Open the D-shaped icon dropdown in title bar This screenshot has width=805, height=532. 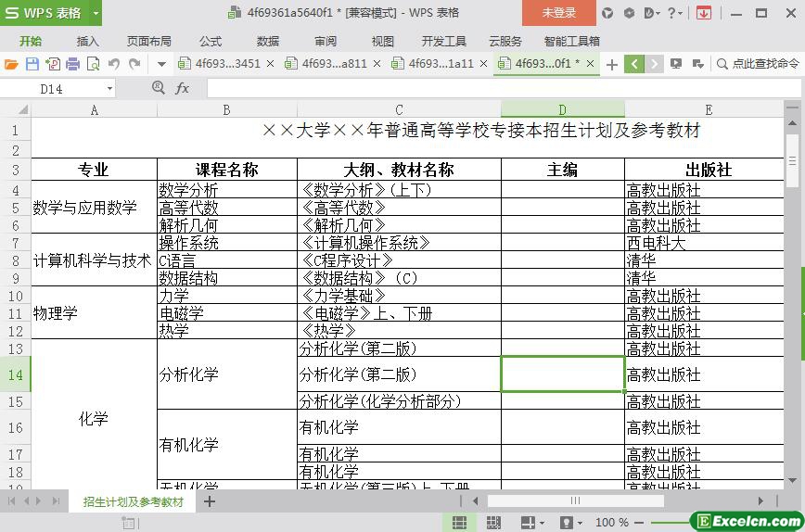(x=651, y=13)
